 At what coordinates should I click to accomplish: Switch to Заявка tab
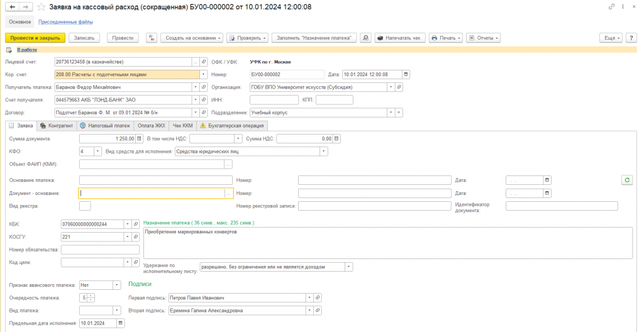pyautogui.click(x=21, y=125)
